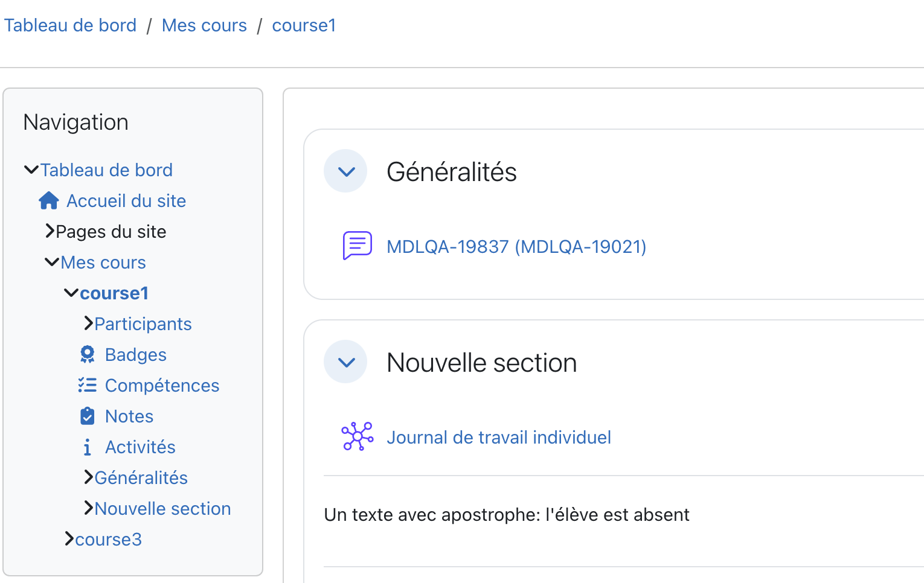
Task: Select Nouvelle section in the navigation tree
Action: tap(163, 509)
